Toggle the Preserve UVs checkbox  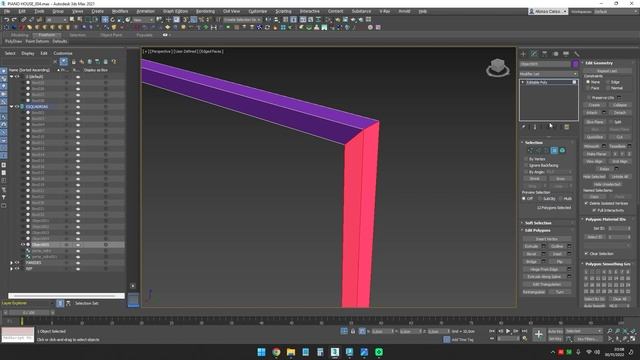coord(588,98)
